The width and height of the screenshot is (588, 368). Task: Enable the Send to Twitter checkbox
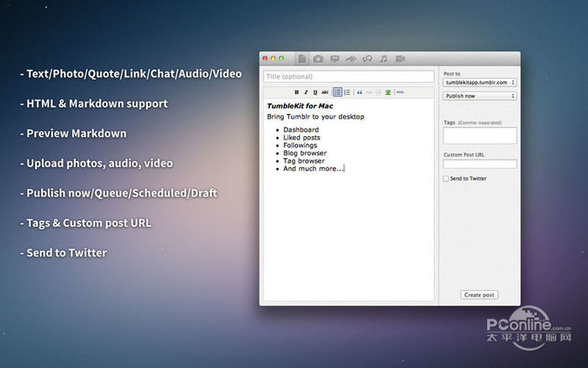tap(446, 179)
